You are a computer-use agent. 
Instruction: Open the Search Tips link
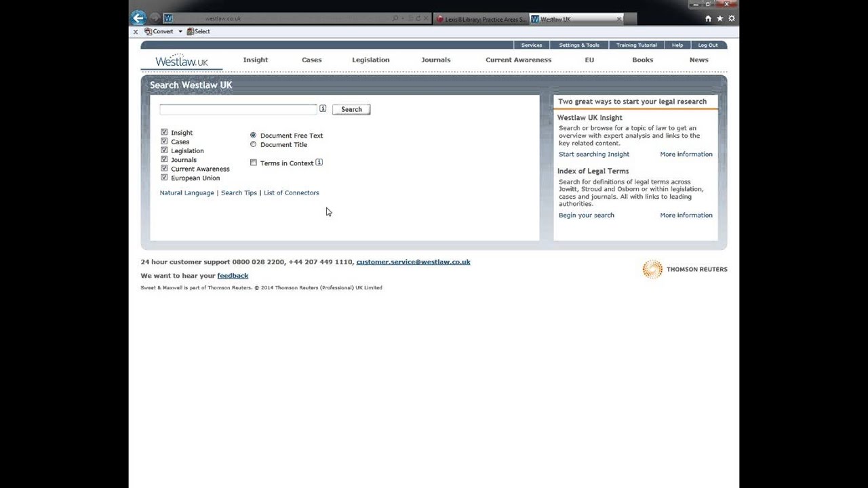239,192
